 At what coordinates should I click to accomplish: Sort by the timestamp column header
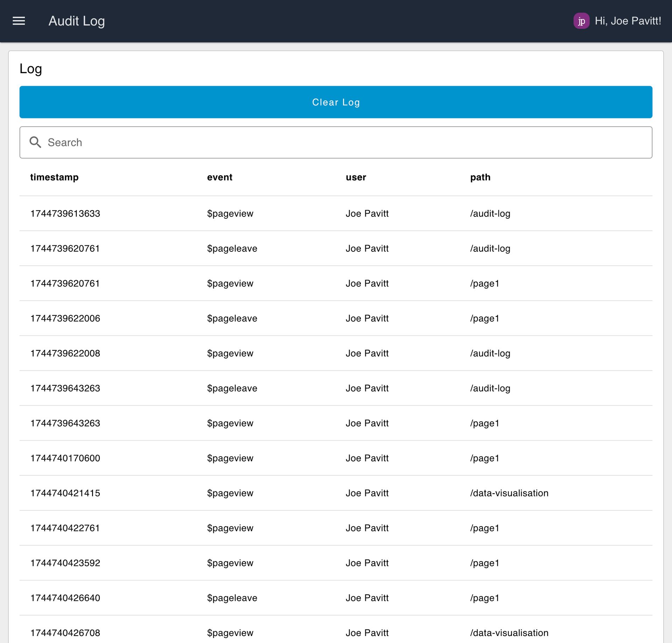pos(55,177)
